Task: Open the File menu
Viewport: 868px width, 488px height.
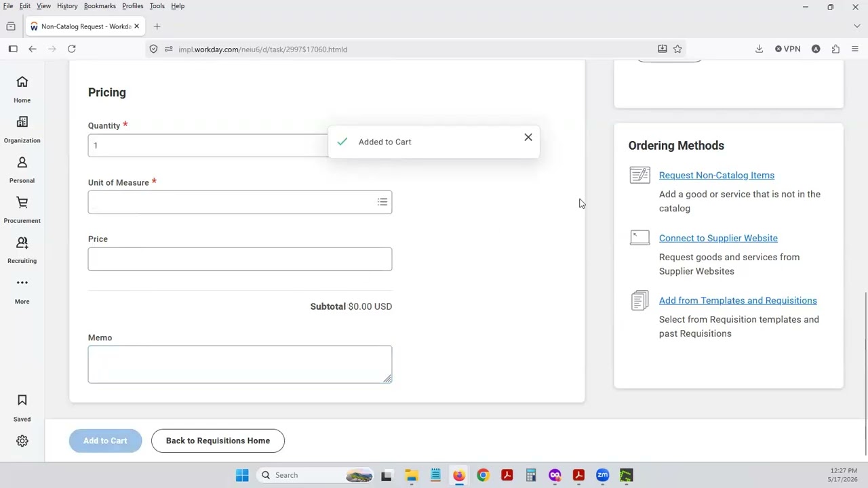Action: [x=8, y=6]
